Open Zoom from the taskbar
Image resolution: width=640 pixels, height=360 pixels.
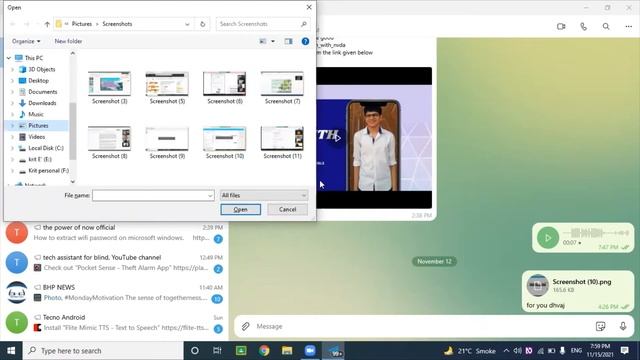[310, 351]
